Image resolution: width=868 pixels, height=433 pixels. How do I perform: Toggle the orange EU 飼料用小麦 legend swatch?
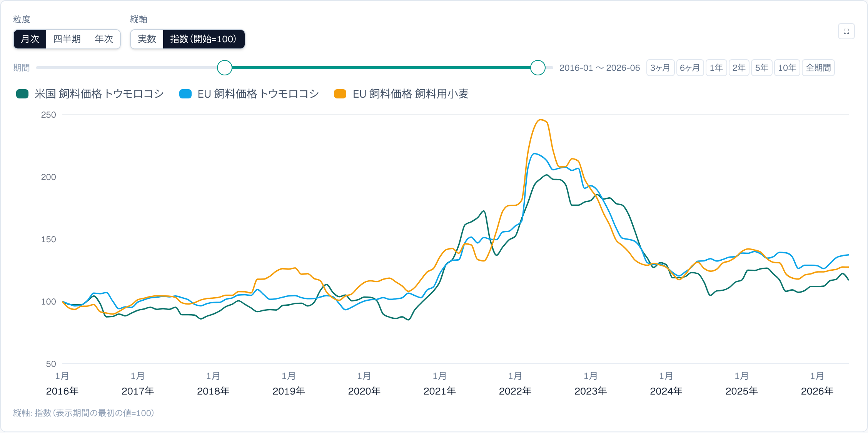coord(341,94)
